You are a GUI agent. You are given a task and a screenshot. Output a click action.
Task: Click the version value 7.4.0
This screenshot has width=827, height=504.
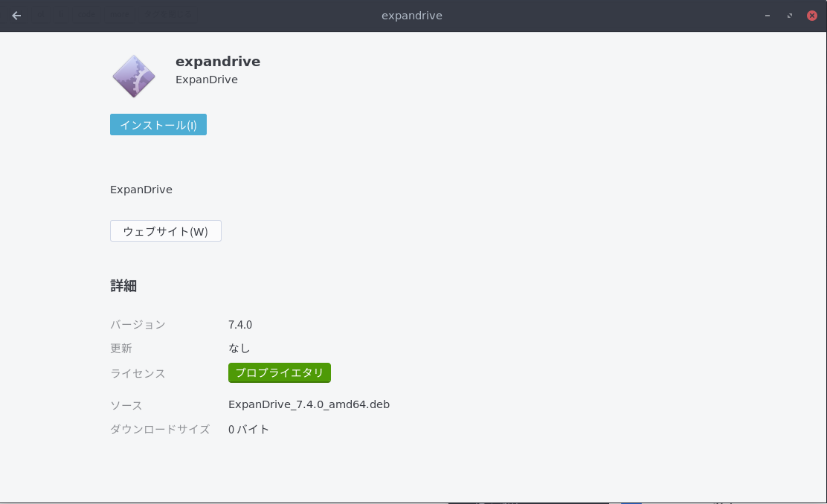pyautogui.click(x=240, y=325)
